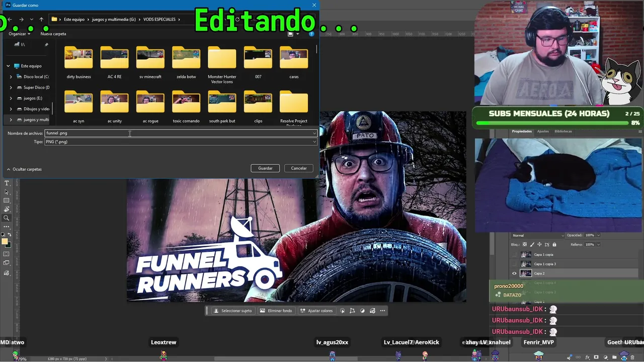
Task: Toggle artboard nesting lock icon
Action: pos(547,245)
